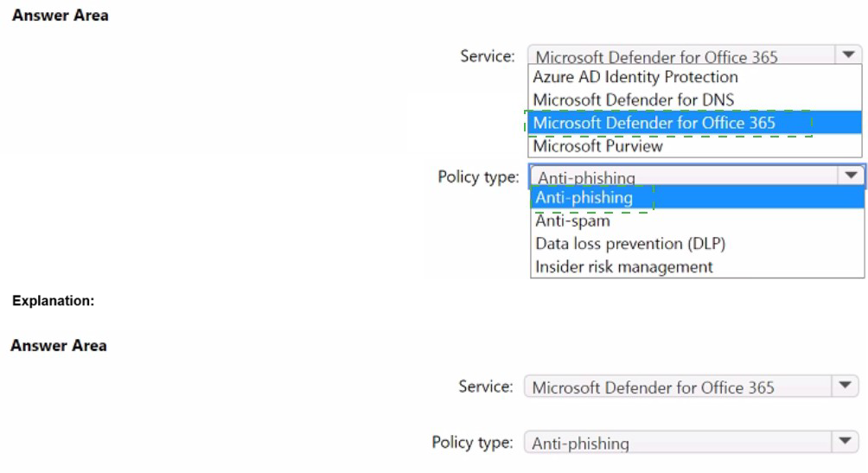The width and height of the screenshot is (868, 473).
Task: Pick Insider risk management policy type
Action: tap(624, 266)
